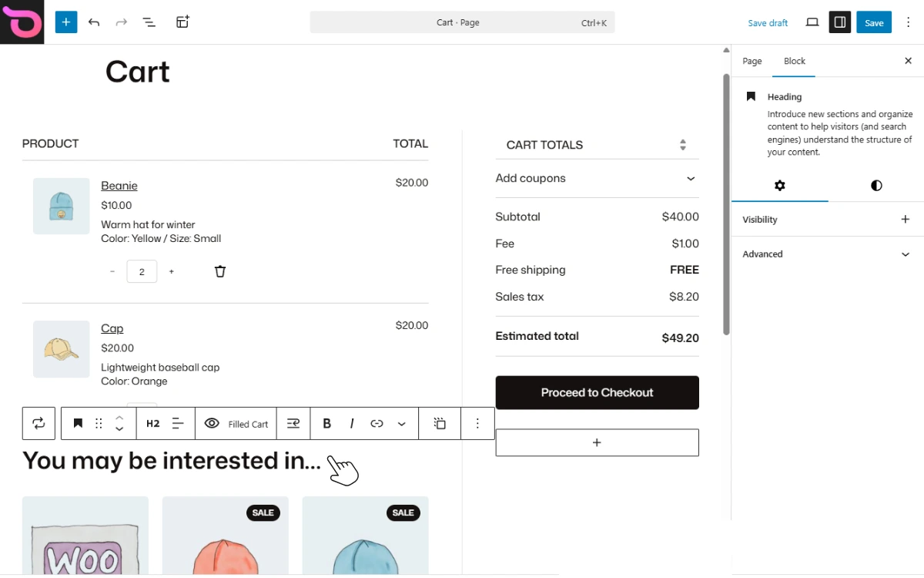Expand the Add coupons section

598,178
